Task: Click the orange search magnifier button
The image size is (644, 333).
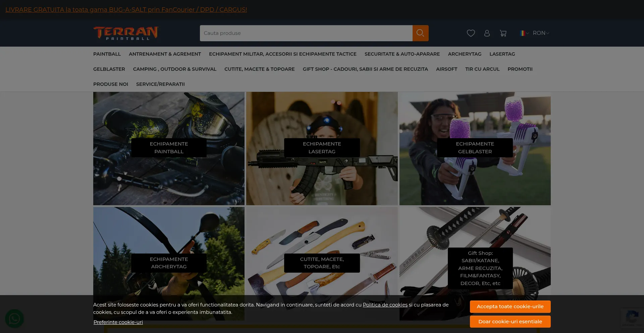Action: (420, 33)
